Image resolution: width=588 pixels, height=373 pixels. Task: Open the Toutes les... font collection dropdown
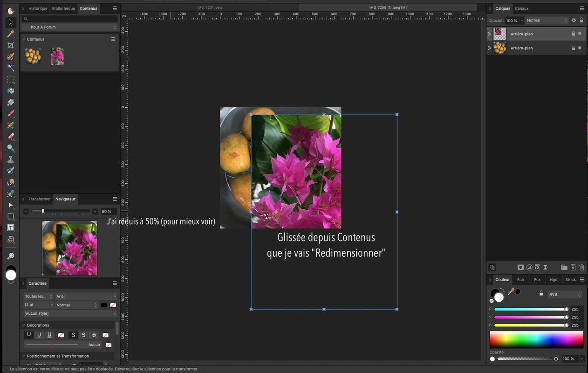point(39,297)
